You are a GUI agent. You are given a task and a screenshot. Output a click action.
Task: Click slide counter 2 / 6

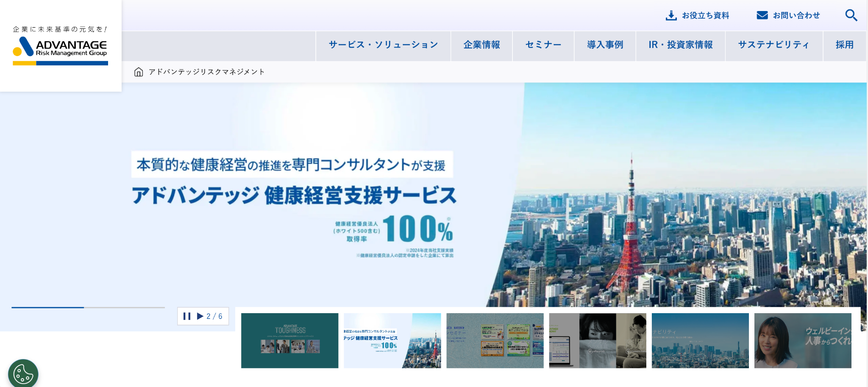(x=214, y=316)
